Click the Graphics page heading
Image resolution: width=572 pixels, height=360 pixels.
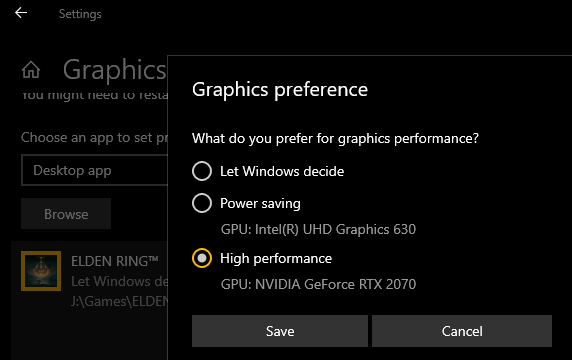pyautogui.click(x=115, y=70)
